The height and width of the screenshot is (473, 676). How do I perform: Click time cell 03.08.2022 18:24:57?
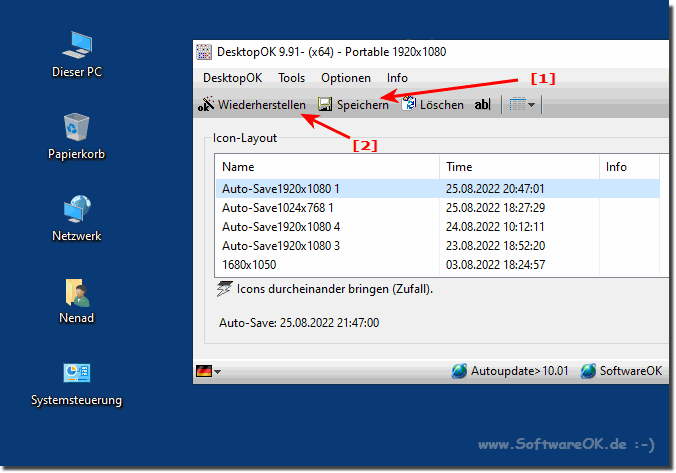click(x=495, y=264)
